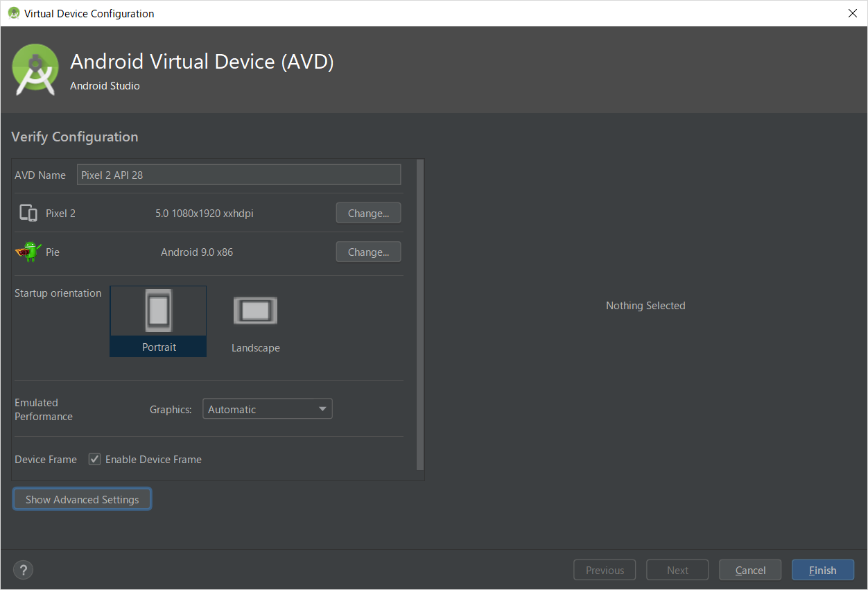Viewport: 868px width, 590px height.
Task: Click the 'Verify Configuration' heading
Action: coord(75,137)
